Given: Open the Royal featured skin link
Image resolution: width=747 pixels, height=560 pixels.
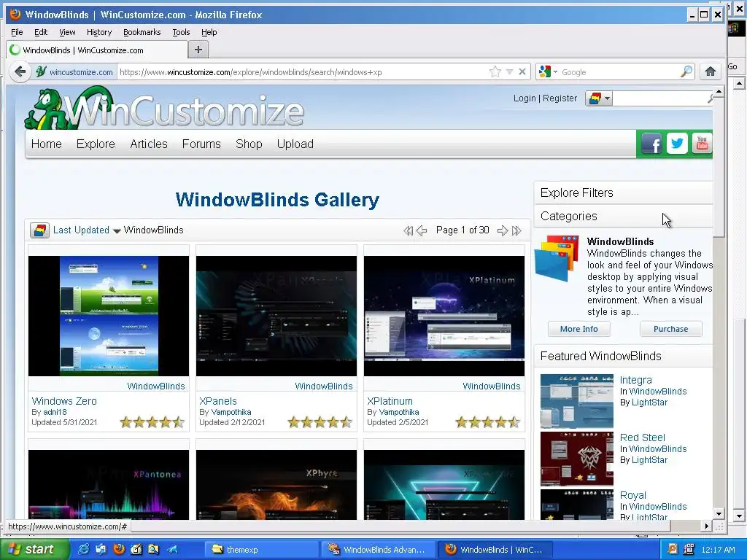Looking at the screenshot, I should 632,495.
